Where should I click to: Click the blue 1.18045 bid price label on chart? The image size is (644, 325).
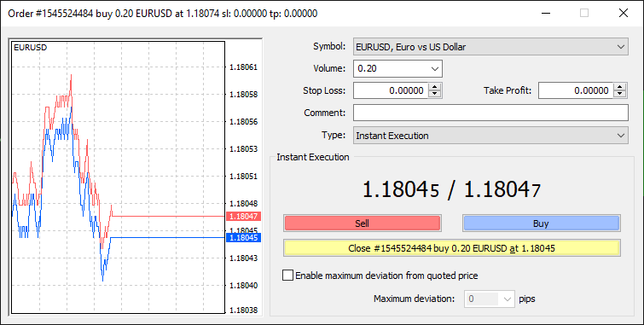(x=243, y=237)
